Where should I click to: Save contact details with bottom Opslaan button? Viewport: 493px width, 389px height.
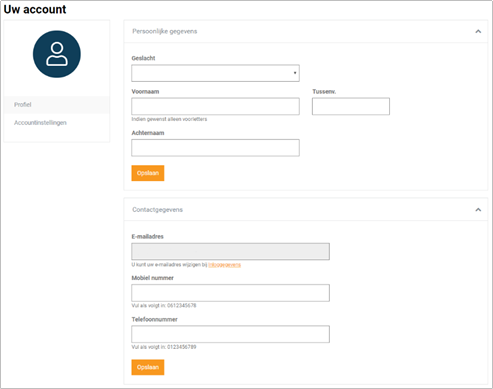point(148,367)
